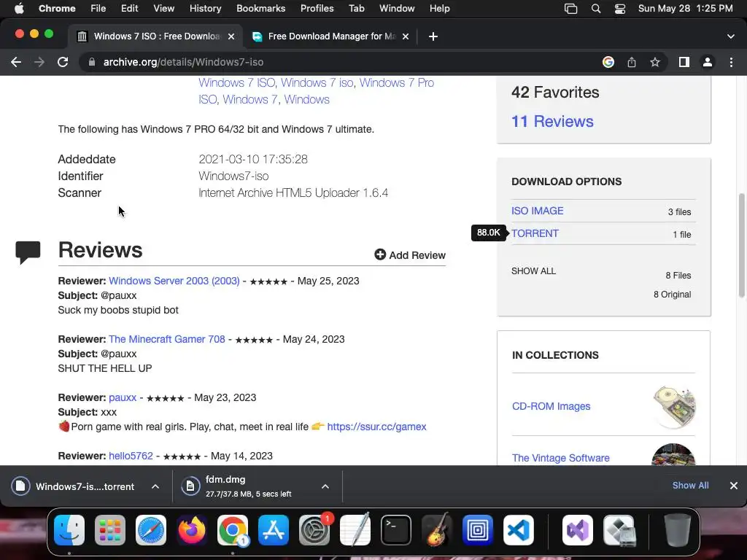Open the Profiles menu
Viewport: 747px width, 560px height.
click(317, 9)
